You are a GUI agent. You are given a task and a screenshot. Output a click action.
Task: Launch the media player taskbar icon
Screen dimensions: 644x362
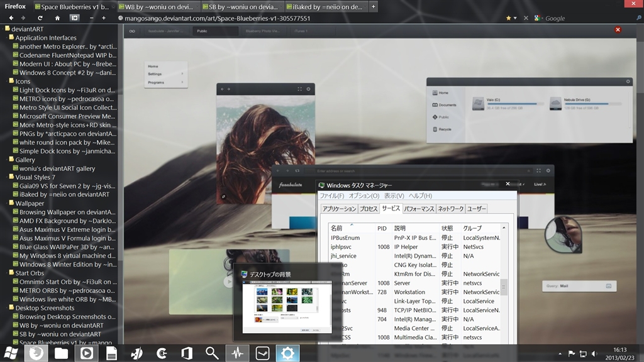click(x=86, y=353)
